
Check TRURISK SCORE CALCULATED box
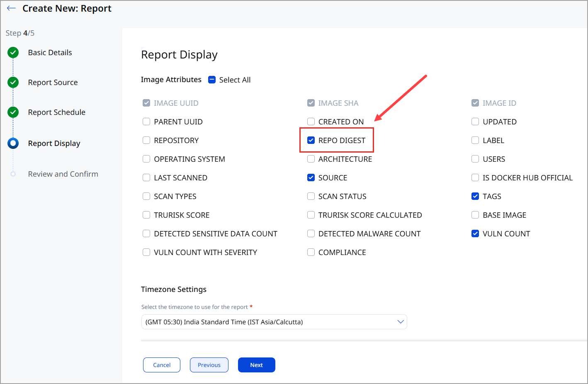[x=311, y=215]
